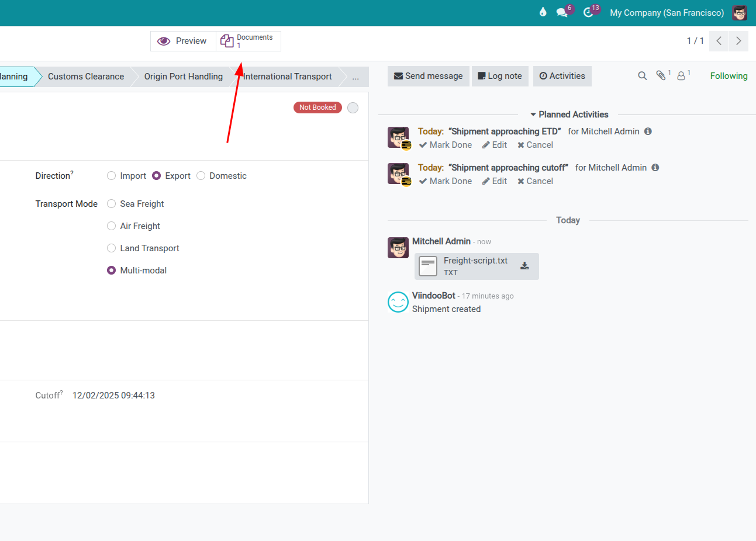Viewport: 756px width, 541px height.
Task: Go to the next record arrow
Action: [x=738, y=41]
